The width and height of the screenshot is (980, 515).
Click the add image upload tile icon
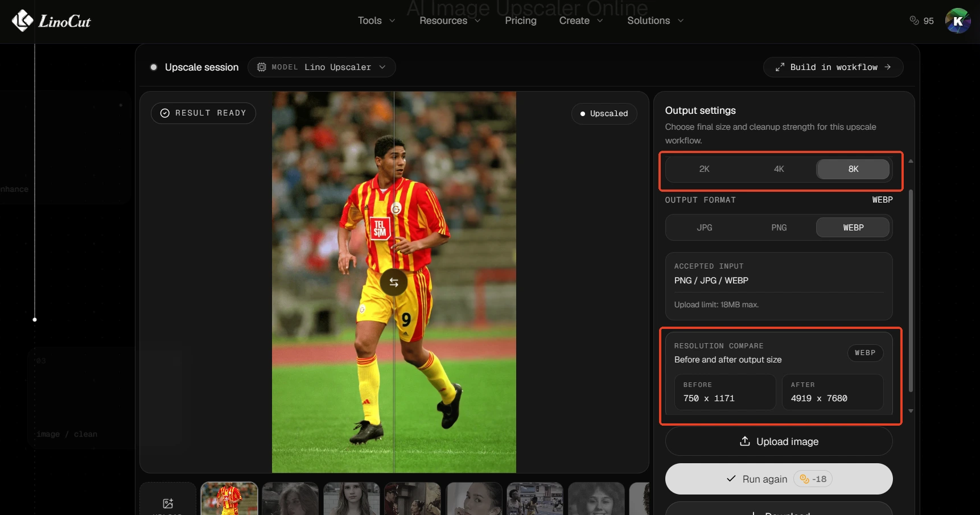[168, 504]
